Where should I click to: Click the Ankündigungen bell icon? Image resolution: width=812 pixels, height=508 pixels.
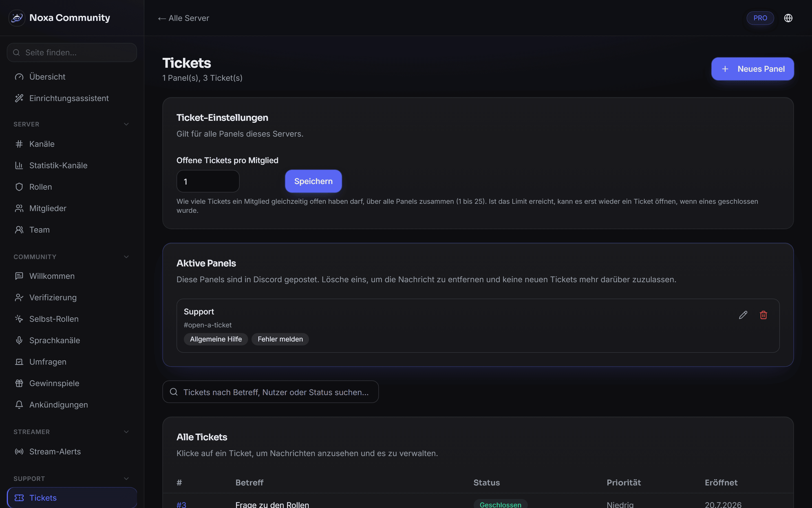[19, 405]
